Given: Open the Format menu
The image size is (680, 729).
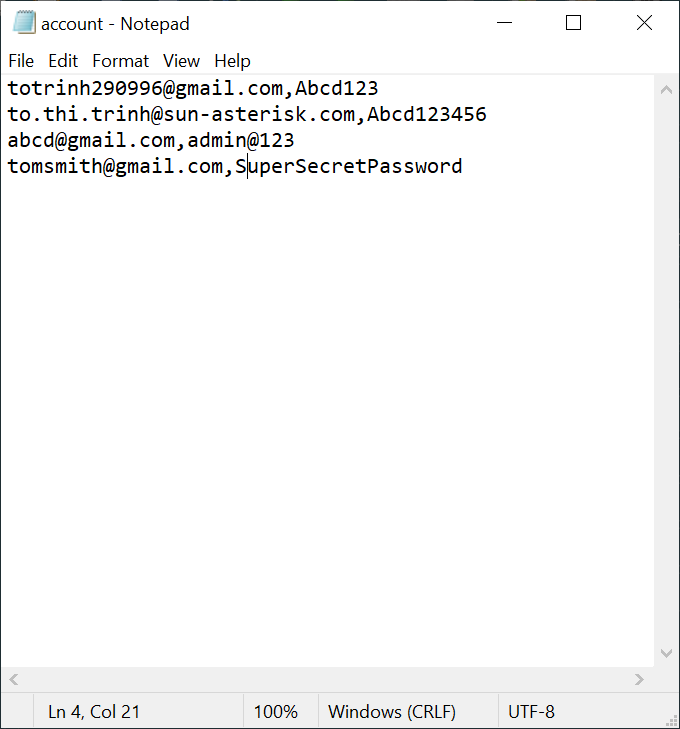Looking at the screenshot, I should (x=120, y=61).
